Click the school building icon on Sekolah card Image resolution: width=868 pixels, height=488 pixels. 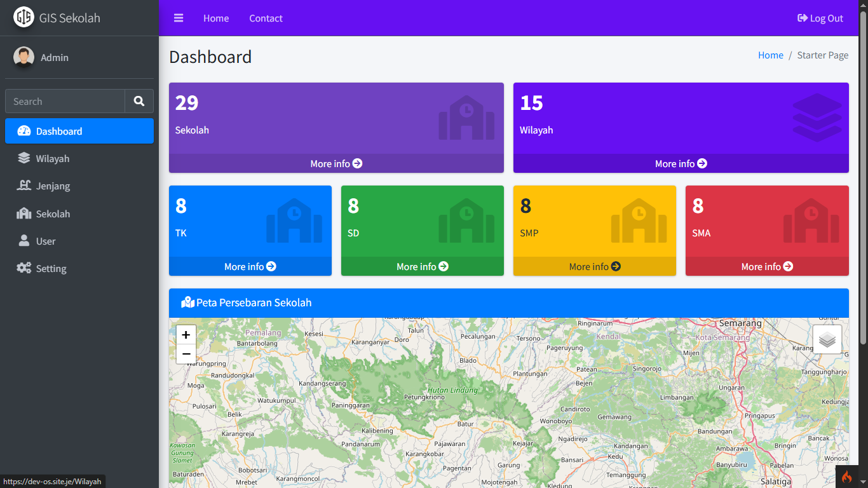click(466, 118)
